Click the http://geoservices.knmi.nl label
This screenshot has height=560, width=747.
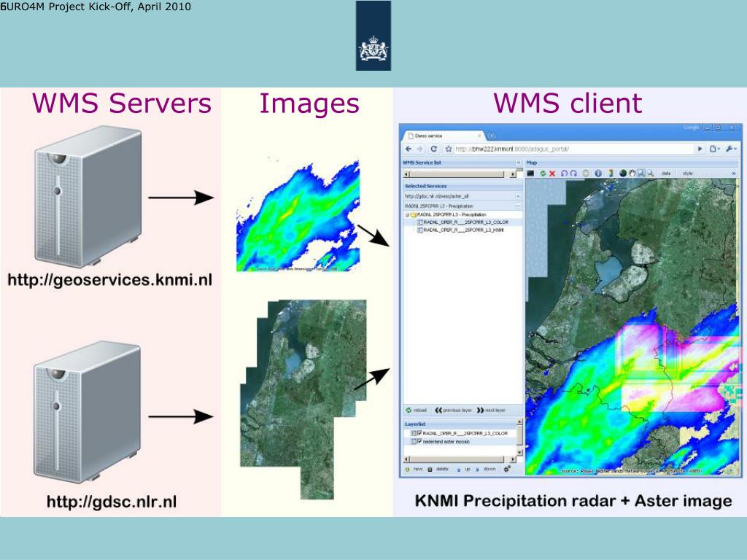pos(110,279)
